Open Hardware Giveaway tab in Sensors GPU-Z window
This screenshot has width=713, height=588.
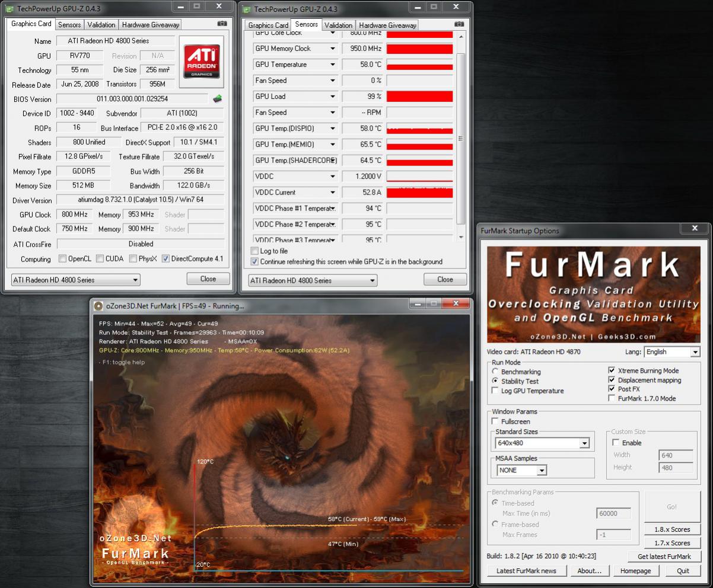point(387,25)
